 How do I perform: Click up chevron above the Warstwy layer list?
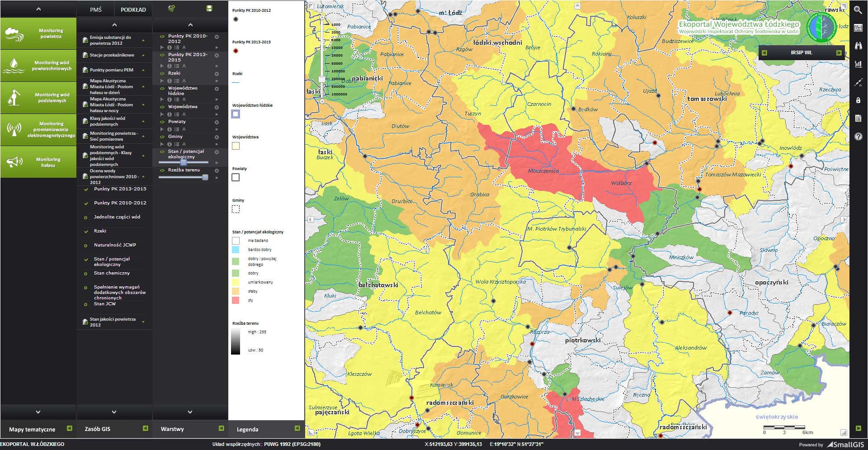tap(190, 25)
